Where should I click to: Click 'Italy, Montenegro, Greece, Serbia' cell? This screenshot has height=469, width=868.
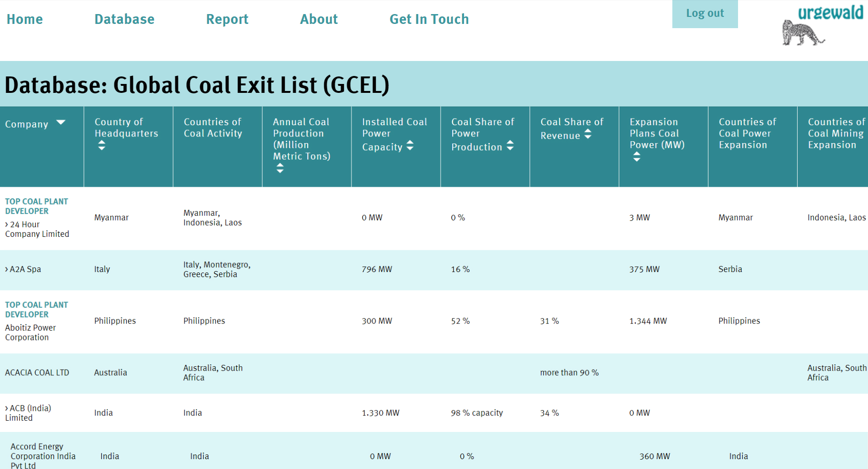(217, 270)
